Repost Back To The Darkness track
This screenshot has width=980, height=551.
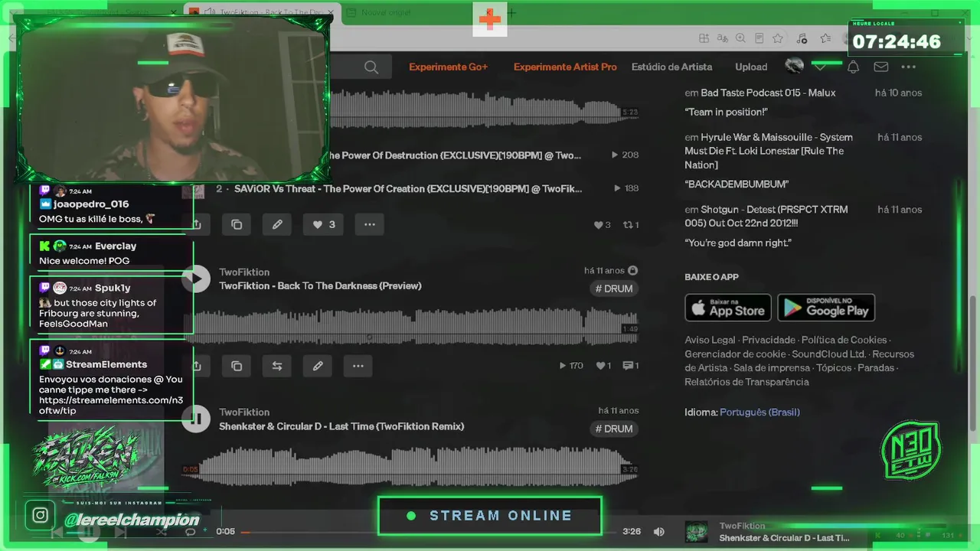(x=277, y=366)
